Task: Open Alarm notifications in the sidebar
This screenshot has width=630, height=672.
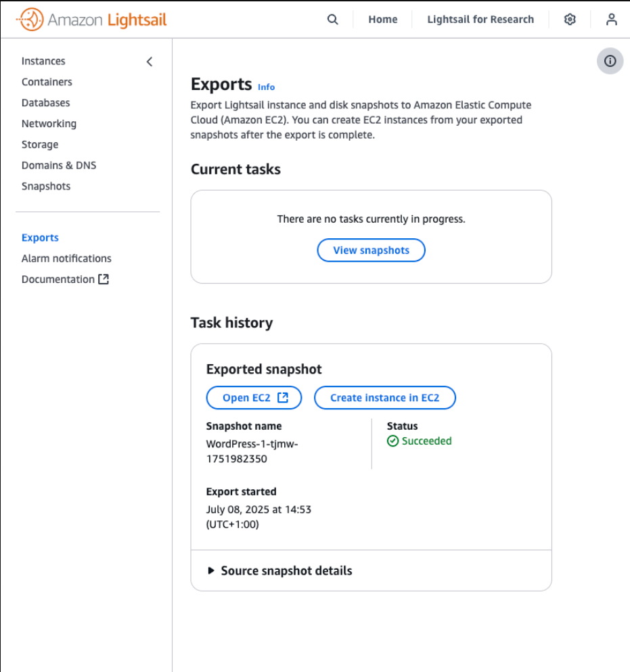Action: [x=66, y=259]
